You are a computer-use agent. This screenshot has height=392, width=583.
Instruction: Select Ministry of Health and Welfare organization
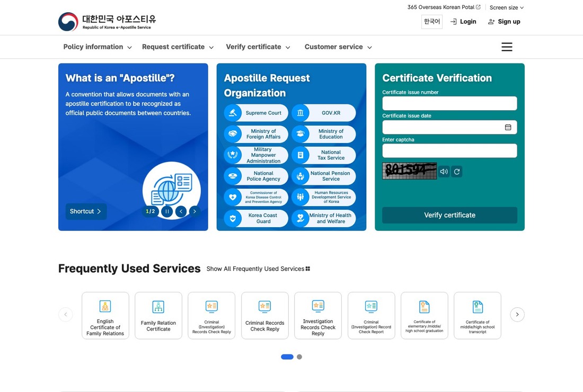[324, 218]
